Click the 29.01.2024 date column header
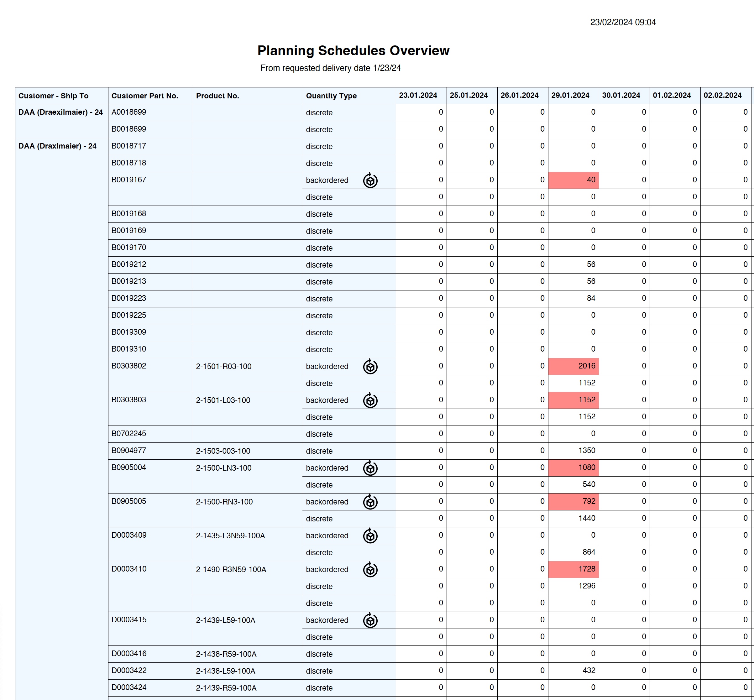754x700 pixels. [570, 96]
